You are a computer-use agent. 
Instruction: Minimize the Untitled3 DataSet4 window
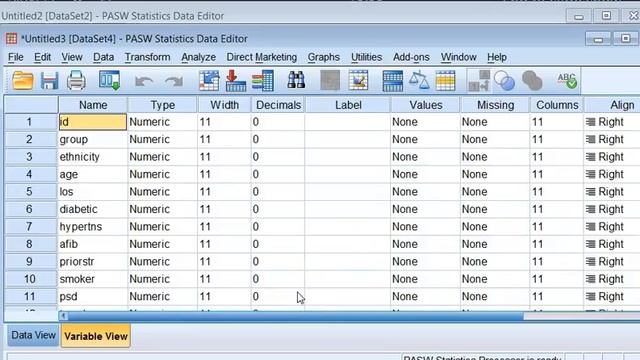598,39
